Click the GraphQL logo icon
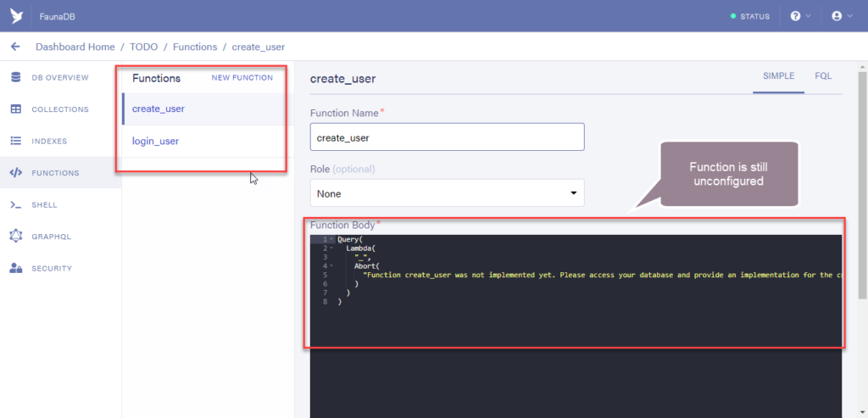This screenshot has height=418, width=868. pos(16,236)
